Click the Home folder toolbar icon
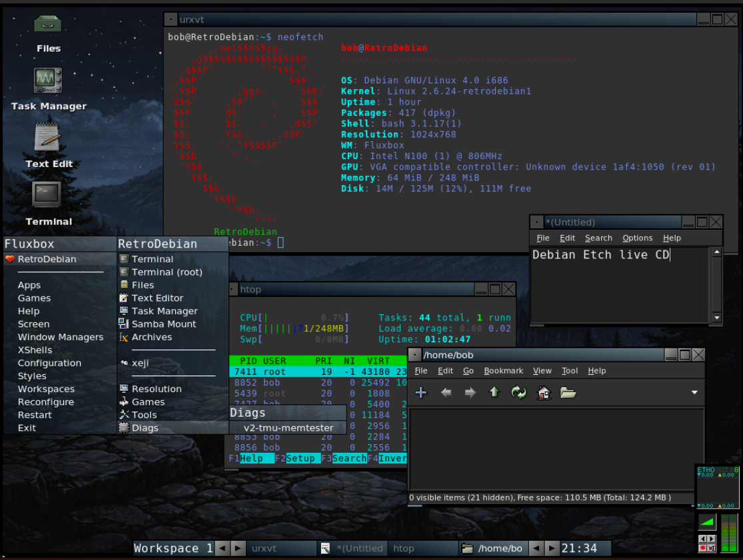 pos(544,392)
